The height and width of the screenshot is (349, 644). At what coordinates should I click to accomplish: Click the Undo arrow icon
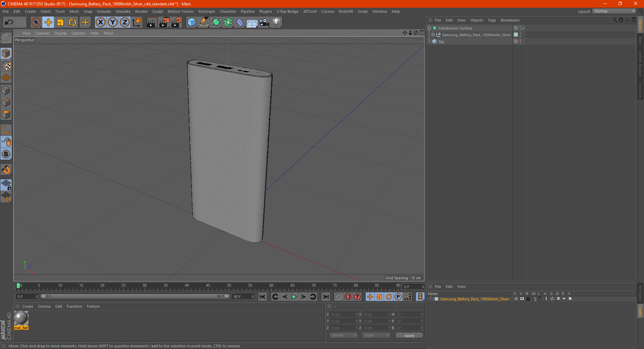click(9, 22)
